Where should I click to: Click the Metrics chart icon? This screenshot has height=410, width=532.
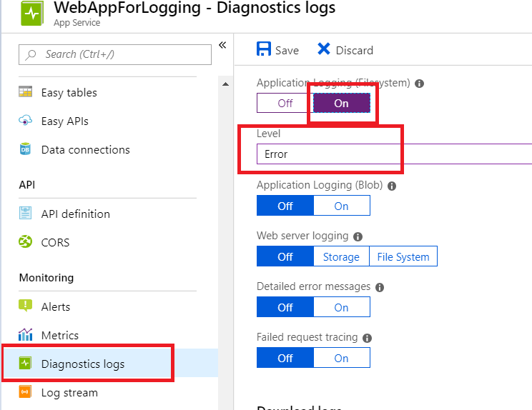26,334
